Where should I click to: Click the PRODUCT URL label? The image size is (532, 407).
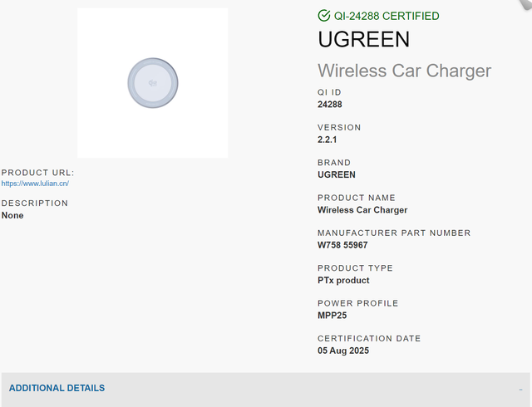[x=37, y=173]
